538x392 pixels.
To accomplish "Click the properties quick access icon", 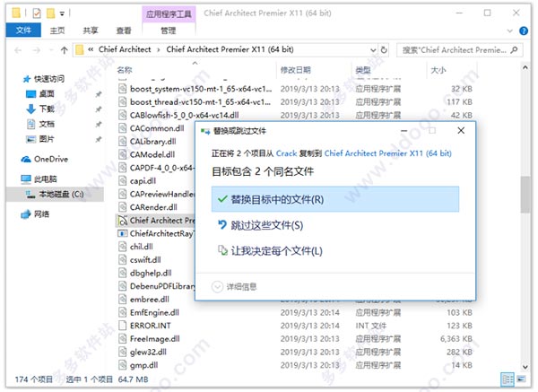I will coord(37,13).
